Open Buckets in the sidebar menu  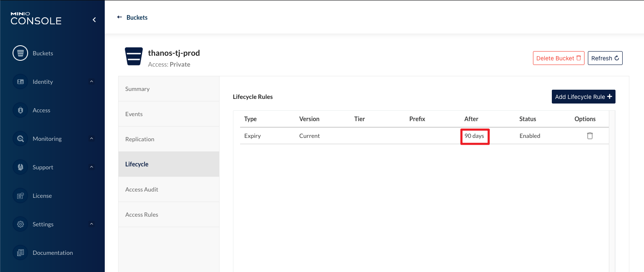(43, 53)
